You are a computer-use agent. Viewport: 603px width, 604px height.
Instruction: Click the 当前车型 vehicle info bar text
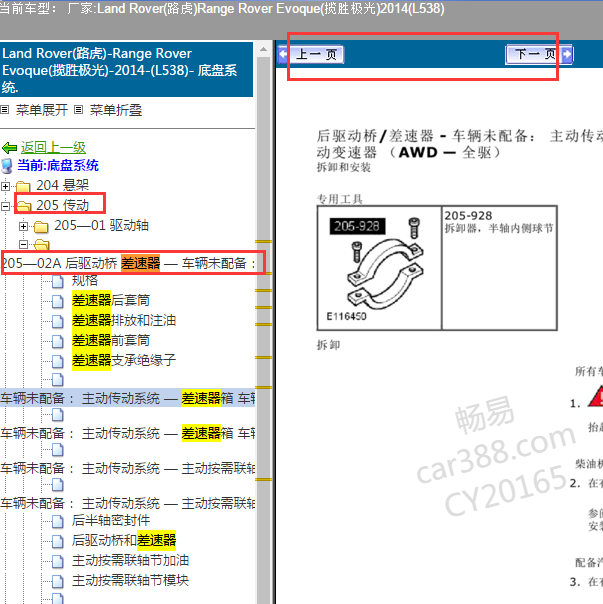click(x=222, y=8)
